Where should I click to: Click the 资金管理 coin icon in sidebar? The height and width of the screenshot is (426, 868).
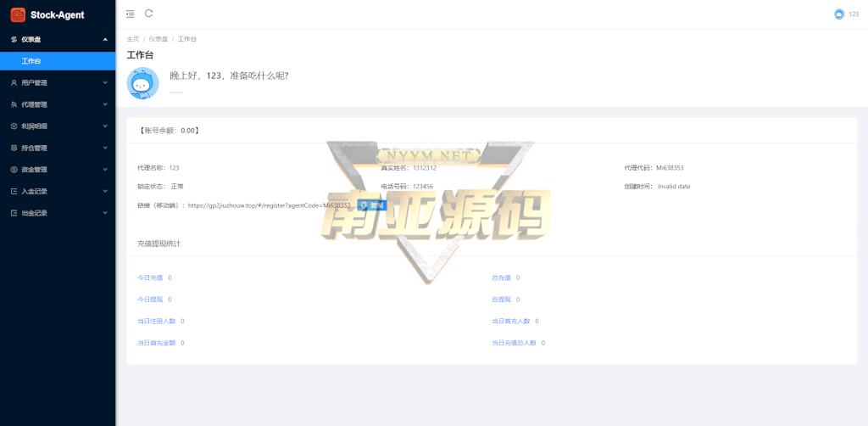pos(14,170)
